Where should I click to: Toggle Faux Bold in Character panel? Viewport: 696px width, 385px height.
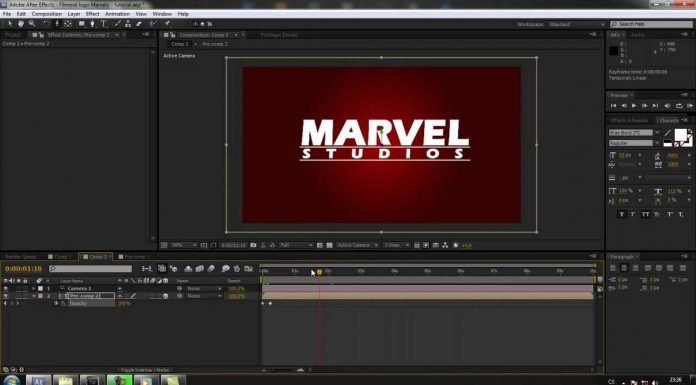click(x=621, y=214)
